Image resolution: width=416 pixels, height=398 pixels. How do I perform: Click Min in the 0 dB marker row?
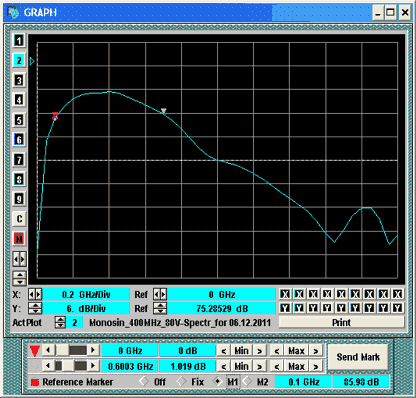pos(241,351)
